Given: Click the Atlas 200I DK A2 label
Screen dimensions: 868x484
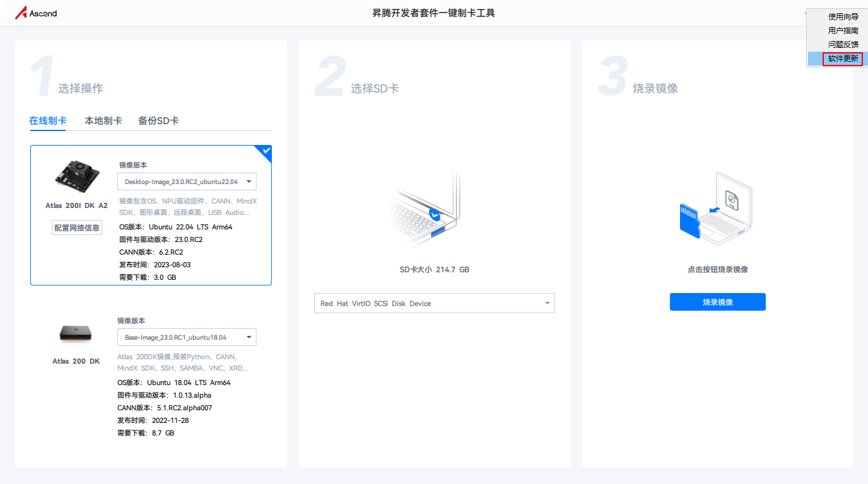Looking at the screenshot, I should coord(76,205).
